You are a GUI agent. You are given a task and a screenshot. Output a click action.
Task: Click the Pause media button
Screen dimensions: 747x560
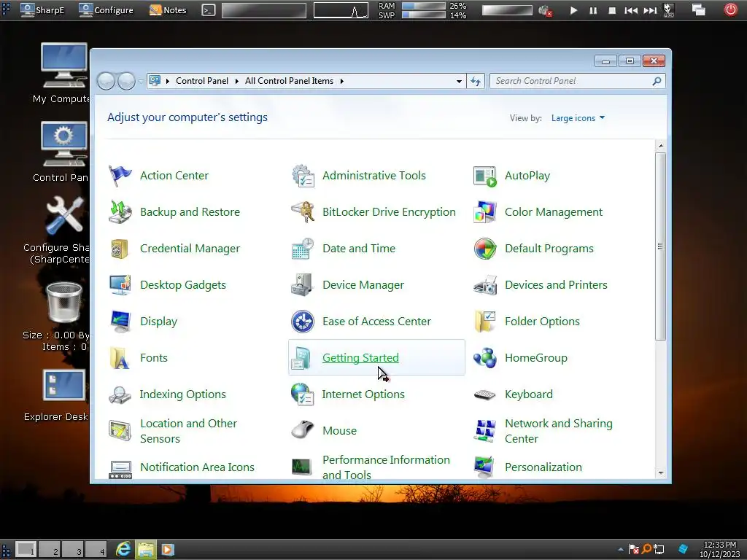coord(592,10)
